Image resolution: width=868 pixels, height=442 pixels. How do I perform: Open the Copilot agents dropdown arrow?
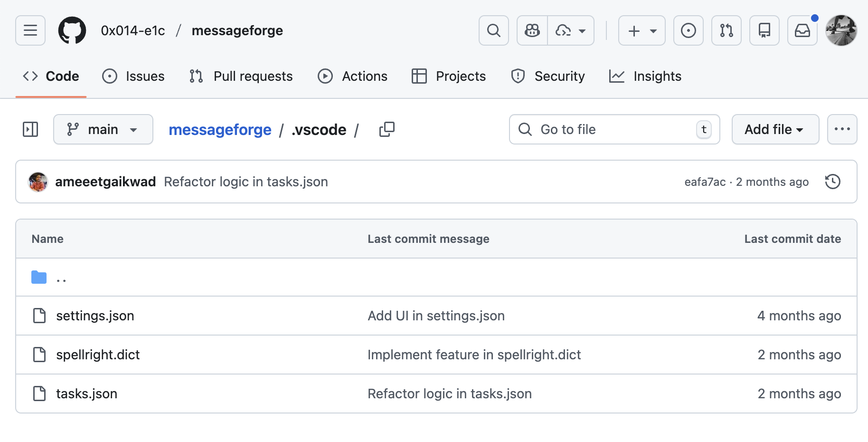(x=582, y=31)
